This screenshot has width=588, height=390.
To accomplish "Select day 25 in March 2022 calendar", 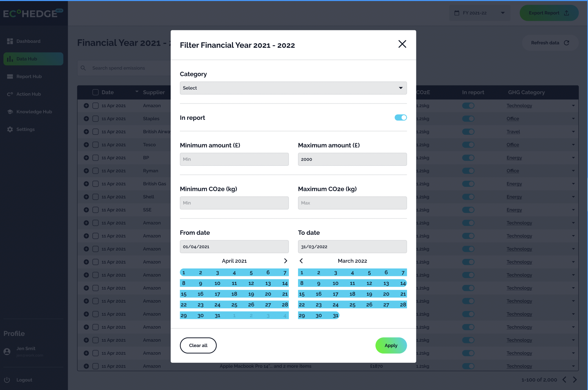I will click(x=352, y=305).
